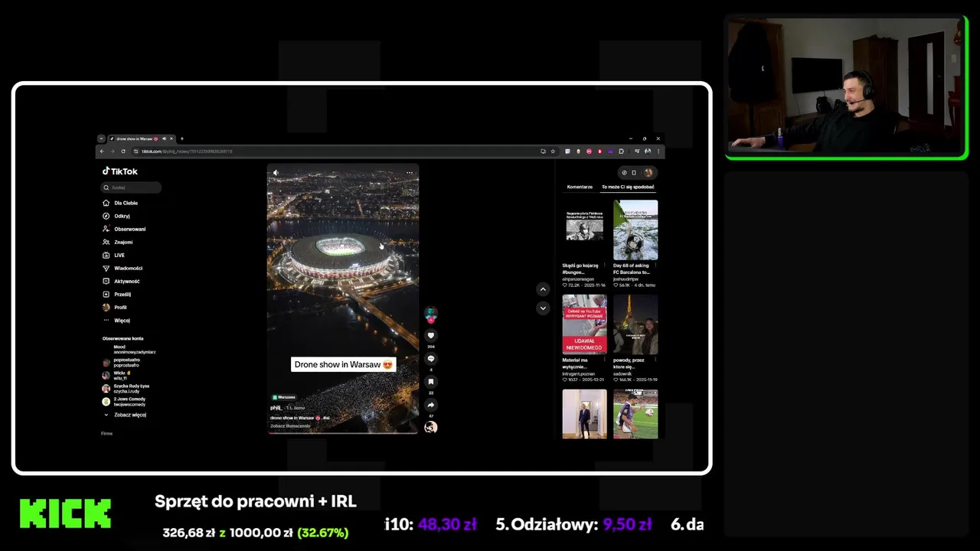Share the video with the arrow
Screen dimensions: 980x551
coord(431,405)
